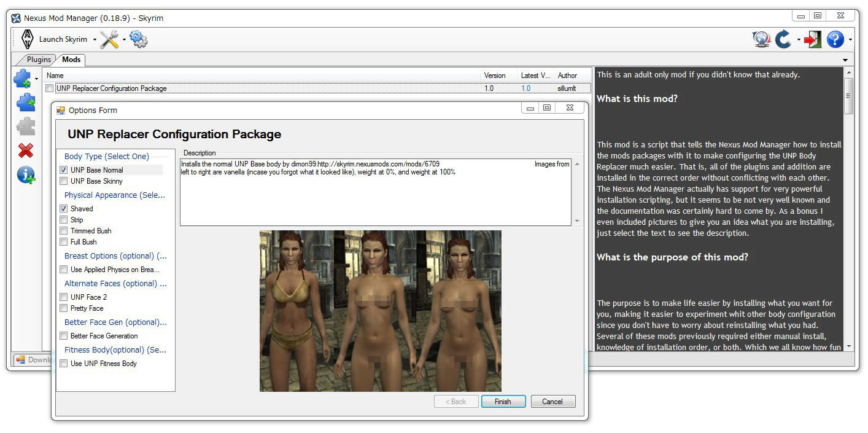Open the Launch Skyrim dropdown arrow
The image size is (868, 433).
(x=95, y=40)
